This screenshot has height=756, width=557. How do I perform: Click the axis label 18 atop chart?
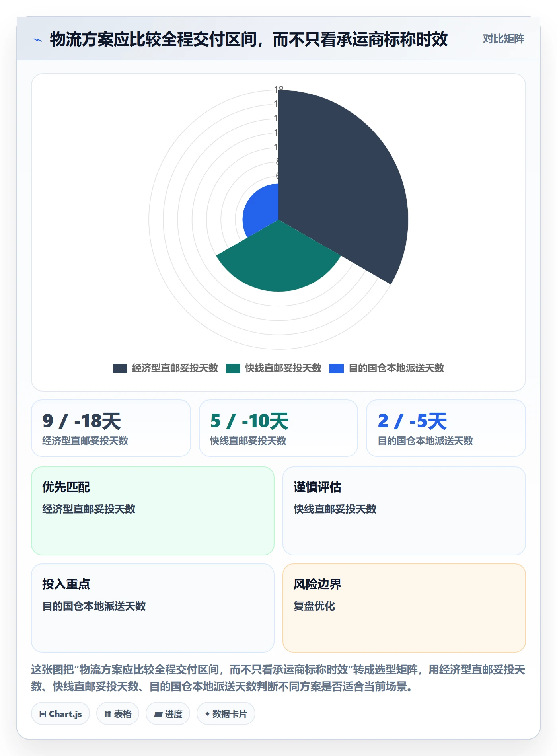[278, 89]
